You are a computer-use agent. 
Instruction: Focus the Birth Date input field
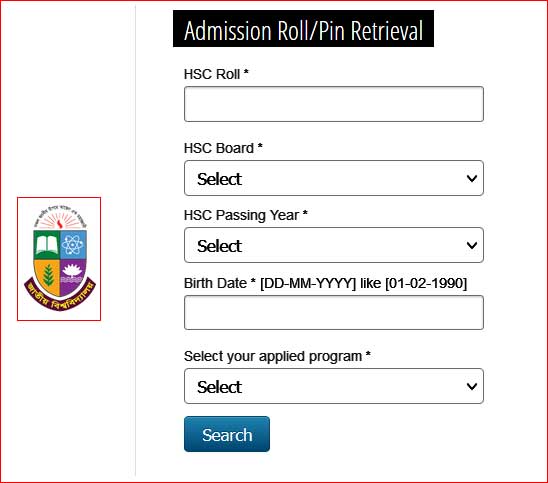(334, 312)
